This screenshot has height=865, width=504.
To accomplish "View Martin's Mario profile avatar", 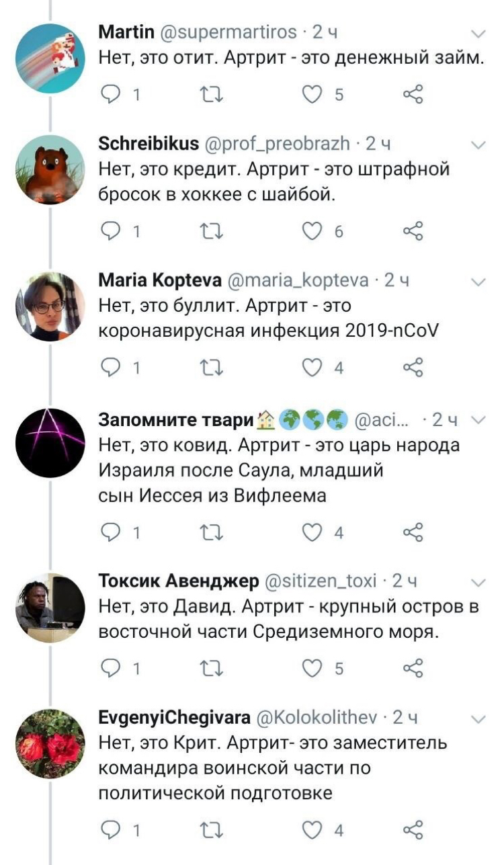I will tap(49, 58).
